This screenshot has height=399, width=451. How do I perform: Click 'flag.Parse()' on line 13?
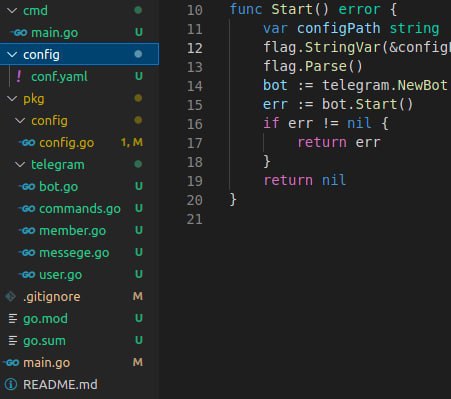(x=313, y=66)
